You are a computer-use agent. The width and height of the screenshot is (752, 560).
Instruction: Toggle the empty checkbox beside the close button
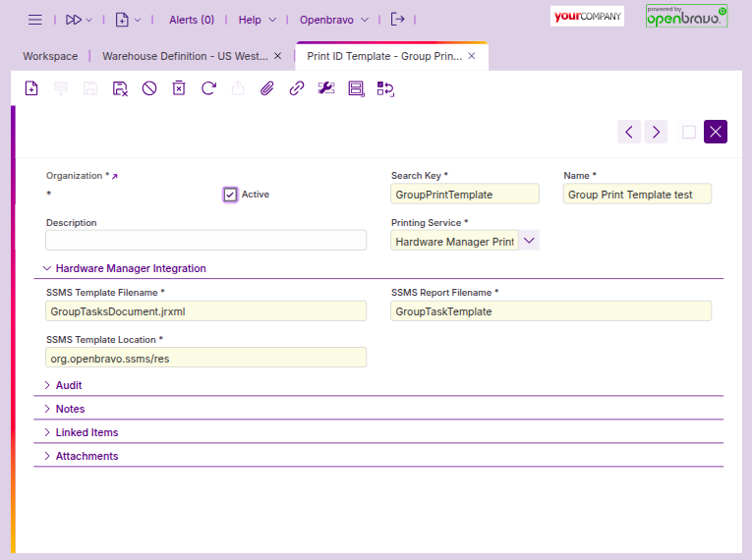tap(689, 132)
